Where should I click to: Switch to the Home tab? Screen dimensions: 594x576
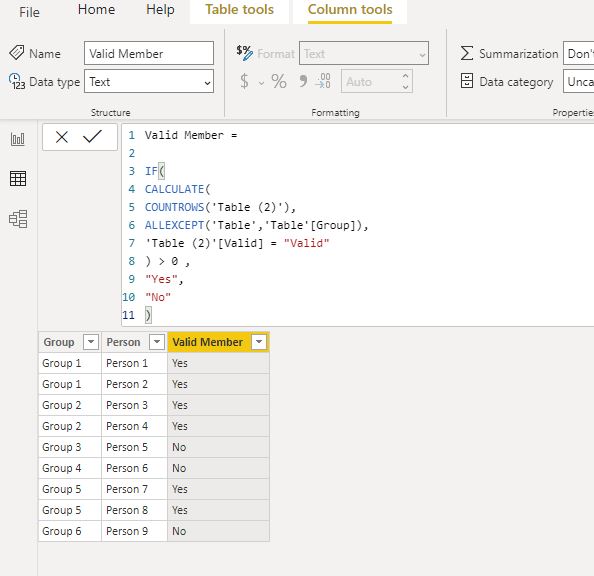(96, 9)
